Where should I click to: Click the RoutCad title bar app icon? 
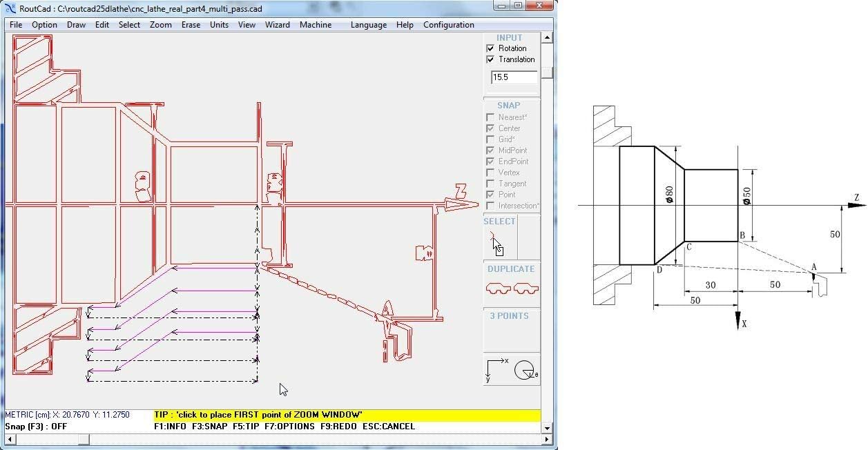pos(10,8)
